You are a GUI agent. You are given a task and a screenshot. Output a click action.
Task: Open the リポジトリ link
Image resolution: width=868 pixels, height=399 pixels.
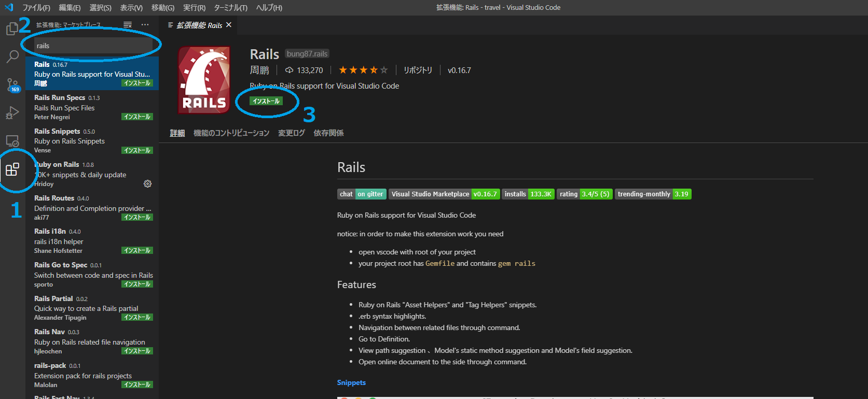point(418,70)
